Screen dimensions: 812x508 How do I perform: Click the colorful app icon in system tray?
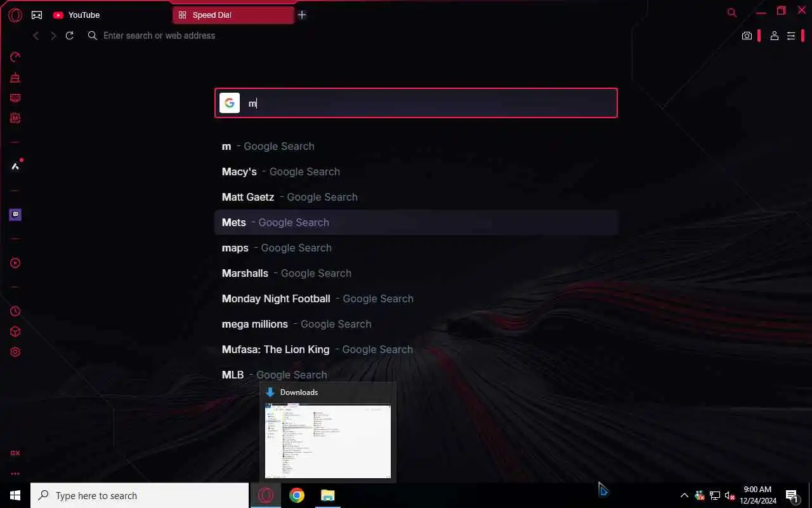click(x=699, y=495)
